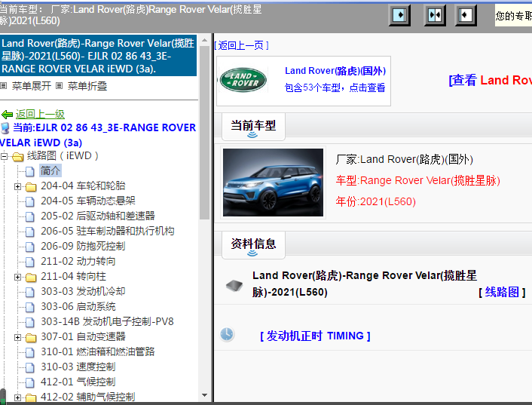Screen dimensions: 532x405
Task: Select 303-14B 发动机电子控制-PV8 entry
Action: pos(107,321)
